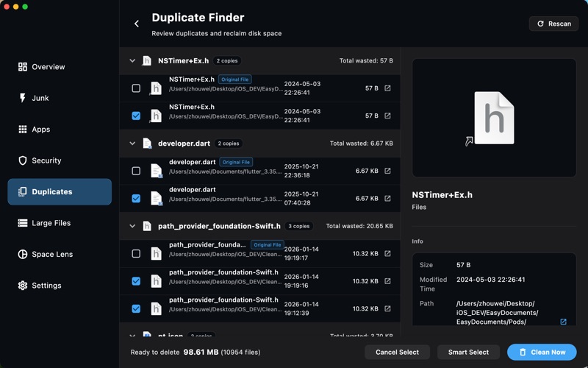This screenshot has width=588, height=368.
Task: Check the original developer.dart checkbox
Action: (136, 171)
